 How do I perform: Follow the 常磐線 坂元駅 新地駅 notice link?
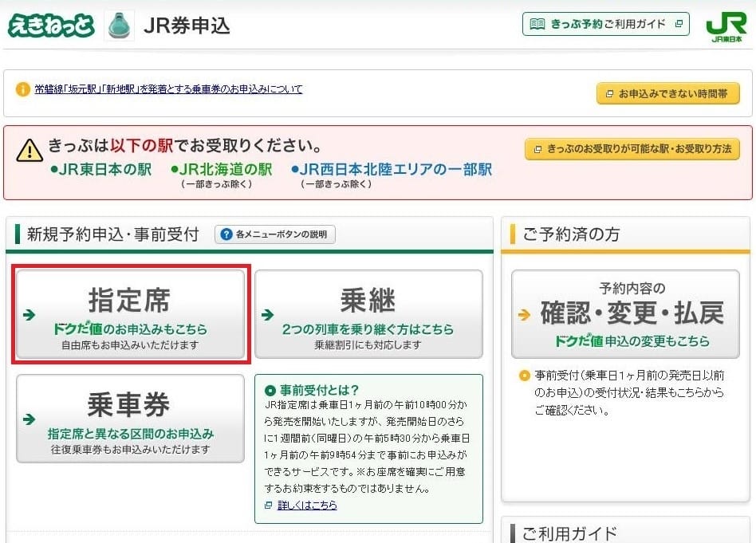pyautogui.click(x=168, y=89)
